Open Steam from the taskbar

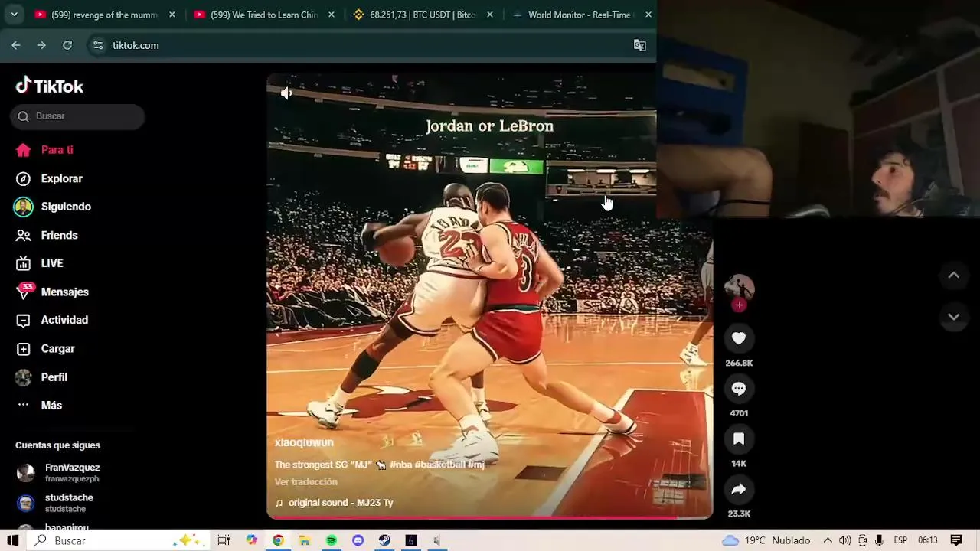(x=384, y=540)
